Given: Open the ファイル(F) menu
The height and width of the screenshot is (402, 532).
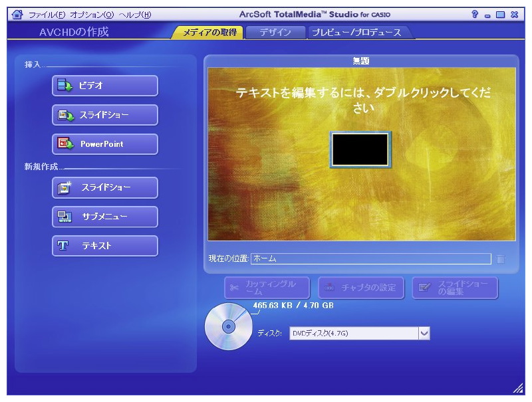Looking at the screenshot, I should [x=47, y=15].
